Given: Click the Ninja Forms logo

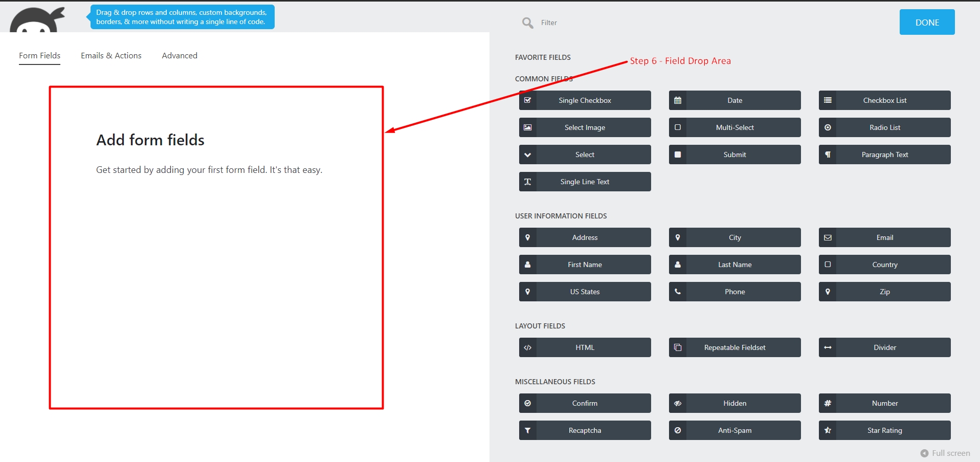Looking at the screenshot, I should 37,19.
